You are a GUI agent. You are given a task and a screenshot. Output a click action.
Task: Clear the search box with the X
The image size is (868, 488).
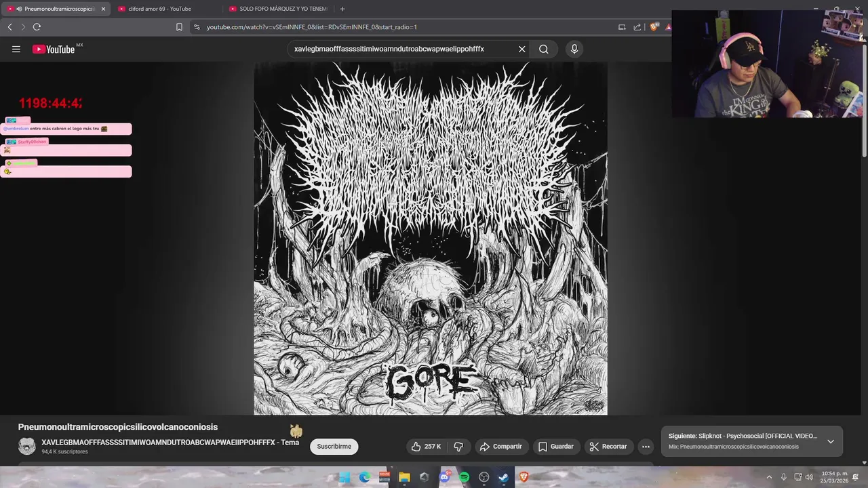pos(522,49)
